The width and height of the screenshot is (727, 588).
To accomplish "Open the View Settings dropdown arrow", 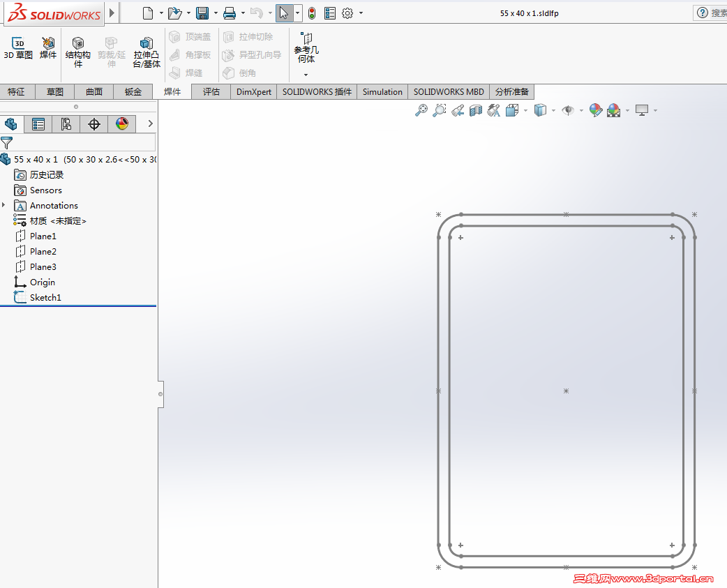I will pos(655,110).
